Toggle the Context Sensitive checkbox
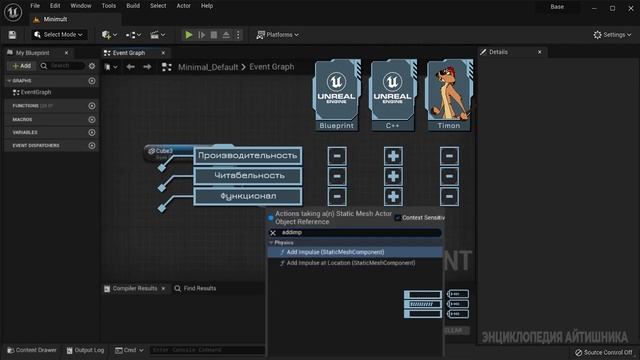The width and height of the screenshot is (640, 360). point(398,218)
